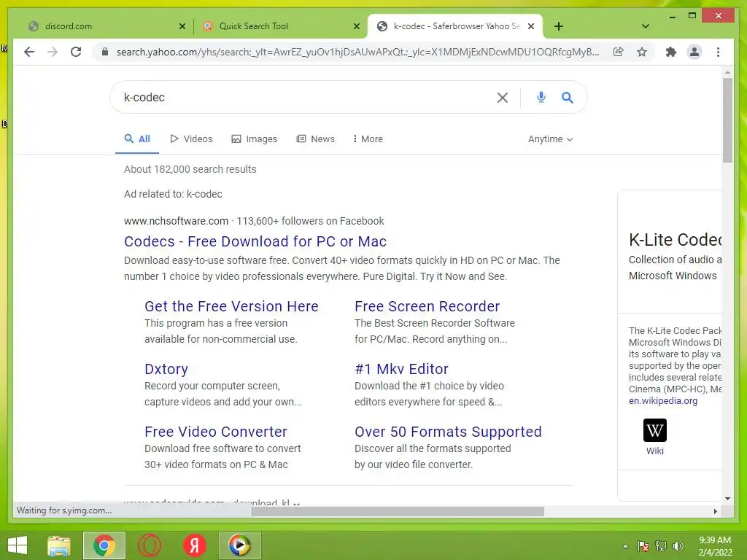Viewport: 747px width, 560px height.
Task: Click the horizontal scrollbar thumb
Action: 398,511
